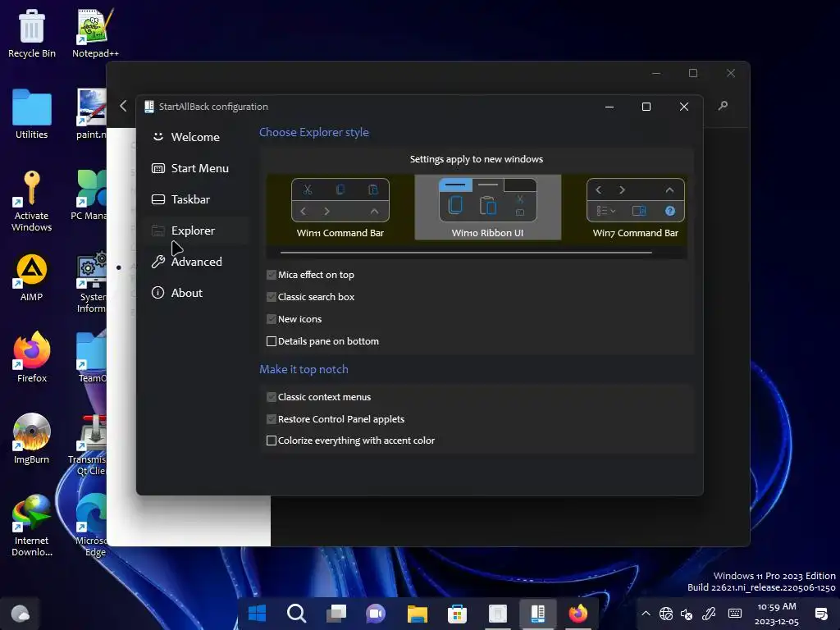Select the PC Manager desktop shortcut
This screenshot has height=630, width=840.
pos(89,195)
